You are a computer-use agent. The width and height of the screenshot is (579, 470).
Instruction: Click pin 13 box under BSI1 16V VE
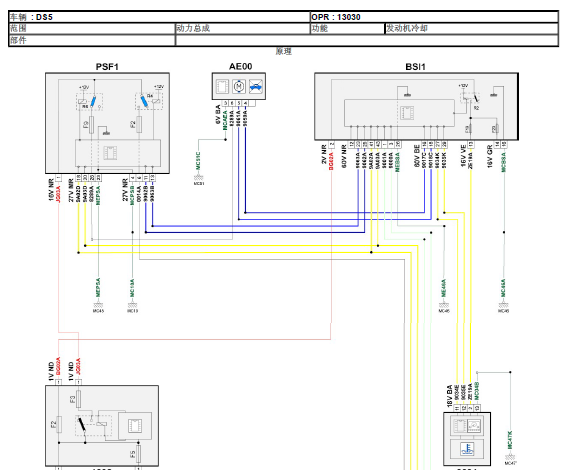[x=470, y=144]
